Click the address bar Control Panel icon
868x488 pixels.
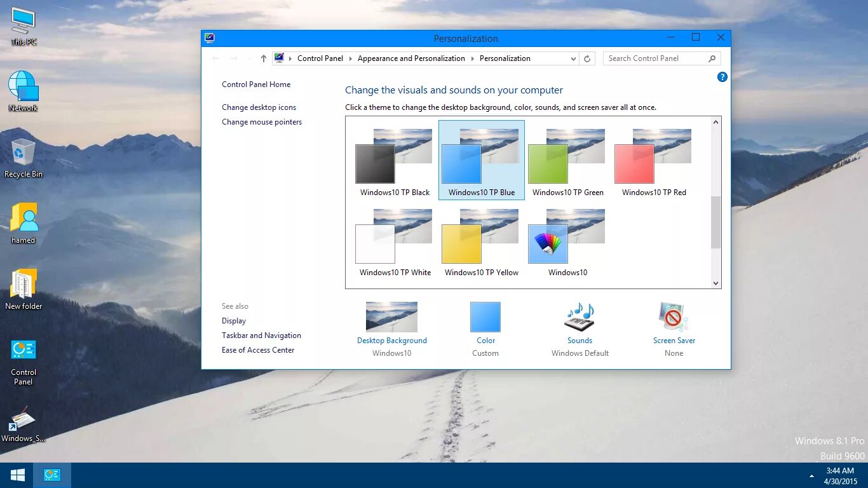(279, 58)
